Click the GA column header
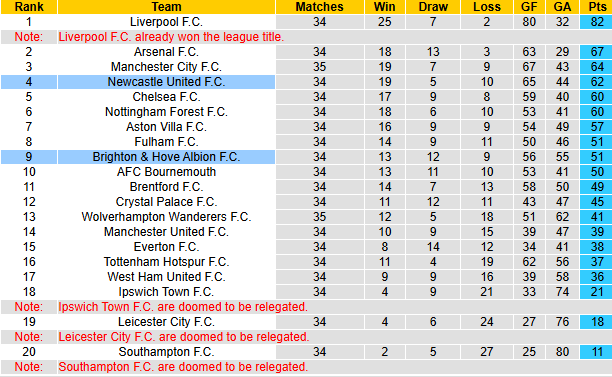 (x=562, y=7)
